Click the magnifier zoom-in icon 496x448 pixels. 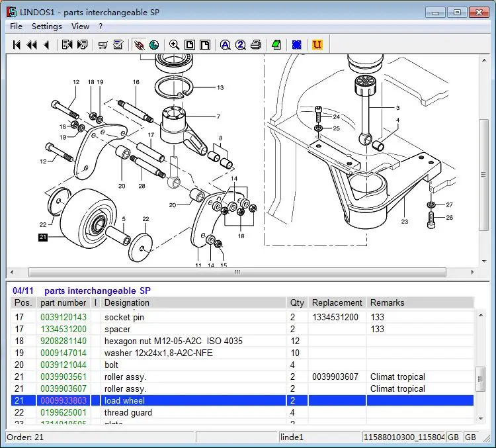(x=174, y=44)
